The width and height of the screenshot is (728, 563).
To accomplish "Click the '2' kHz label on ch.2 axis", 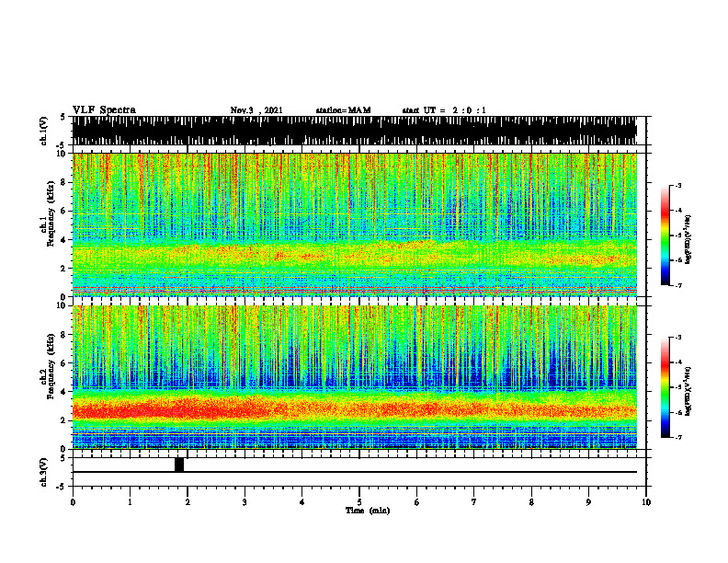I will [64, 420].
